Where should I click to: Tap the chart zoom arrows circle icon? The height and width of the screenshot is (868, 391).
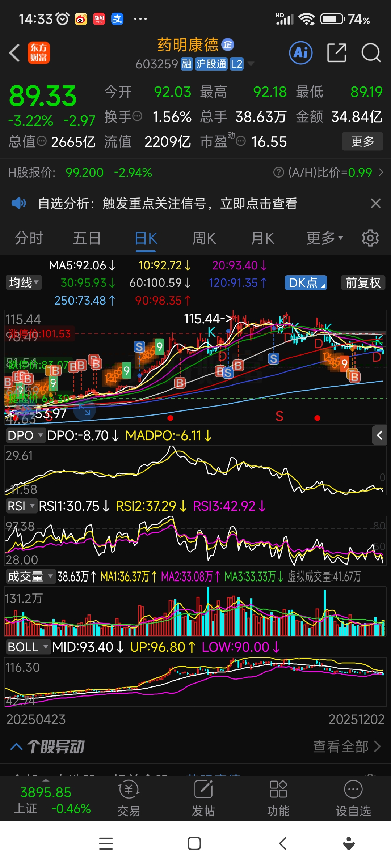[85, 410]
